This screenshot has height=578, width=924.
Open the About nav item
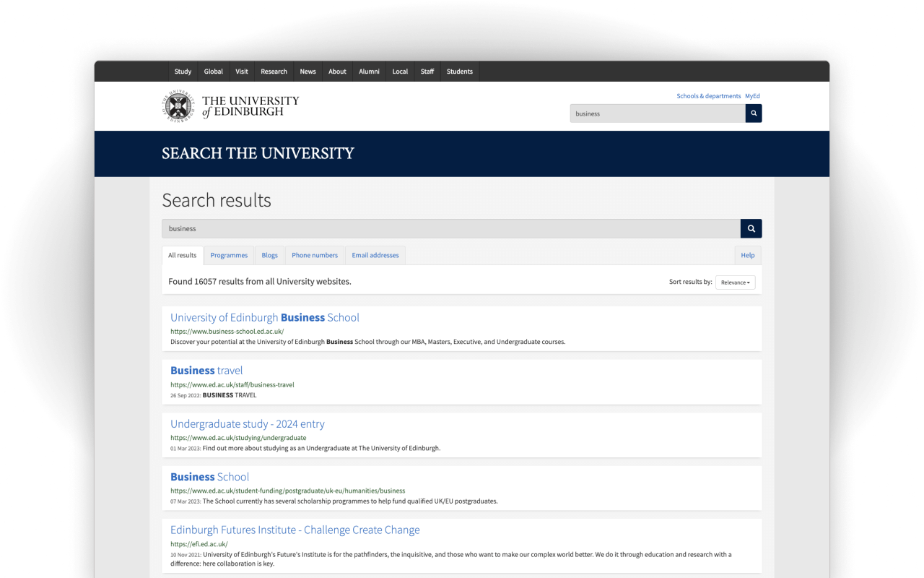[337, 72]
